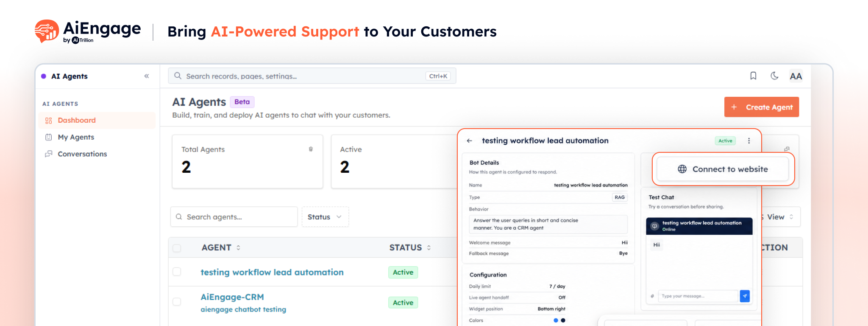Click the Total Agents card
This screenshot has width=868, height=326.
248,161
